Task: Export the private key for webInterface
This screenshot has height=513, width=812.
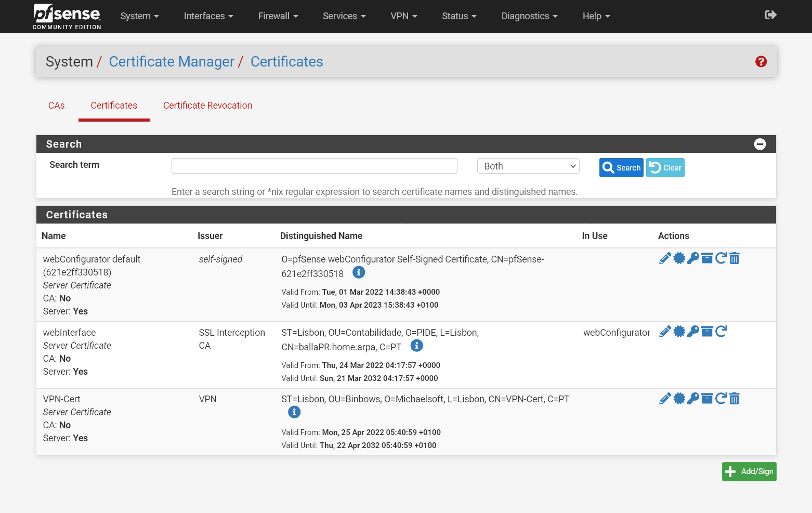Action: click(693, 331)
